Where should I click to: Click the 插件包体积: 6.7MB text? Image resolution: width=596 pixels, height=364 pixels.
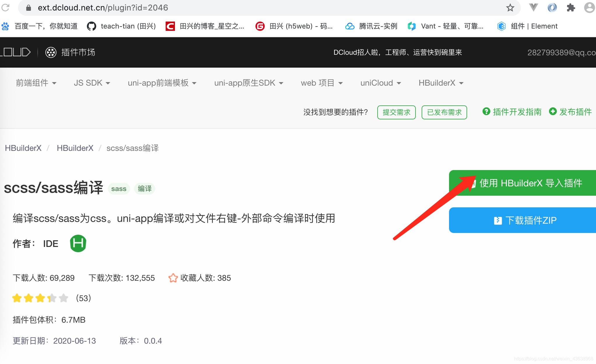coord(49,320)
